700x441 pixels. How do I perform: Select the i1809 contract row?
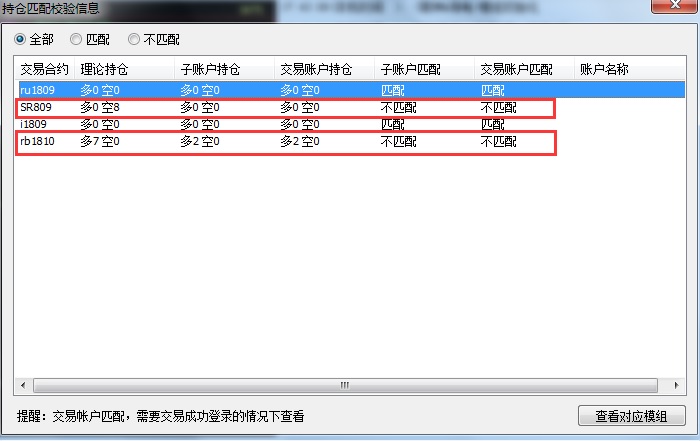pos(352,124)
